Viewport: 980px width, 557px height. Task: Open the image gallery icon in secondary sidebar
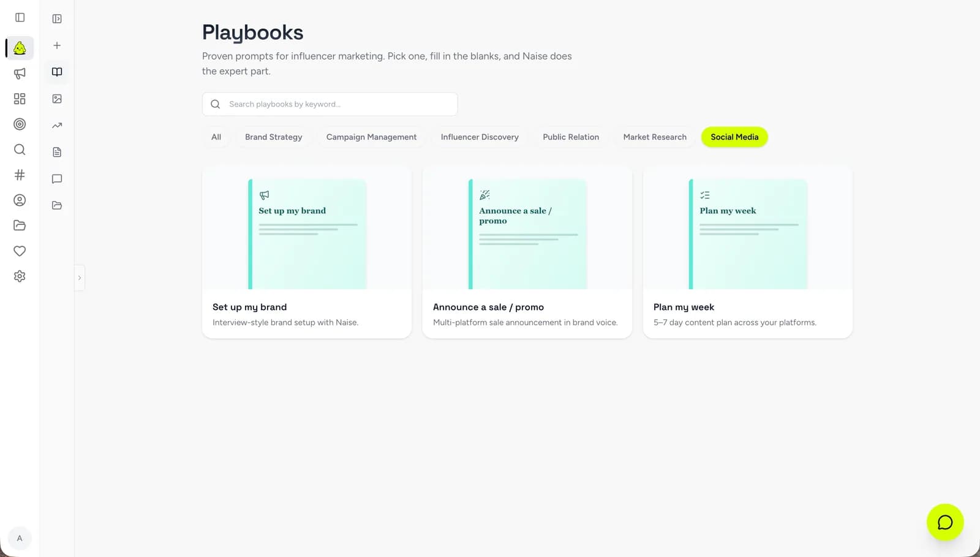(57, 99)
